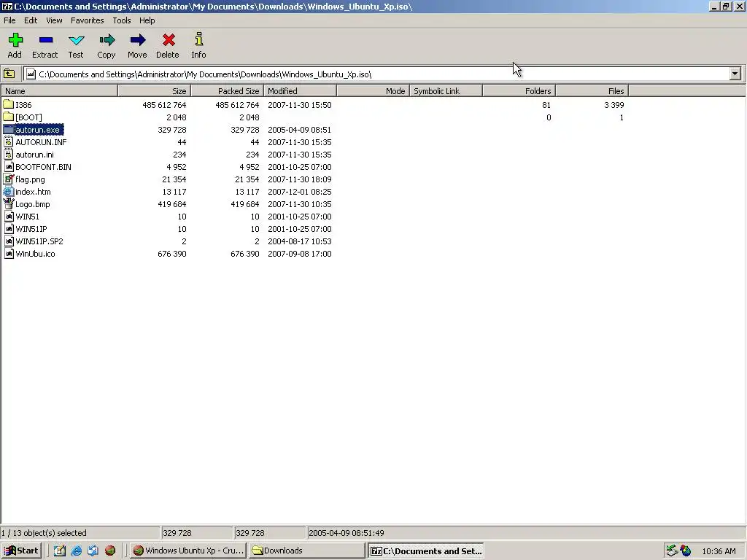Click the Symbolic Link column header
The image size is (747, 560).
[446, 91]
